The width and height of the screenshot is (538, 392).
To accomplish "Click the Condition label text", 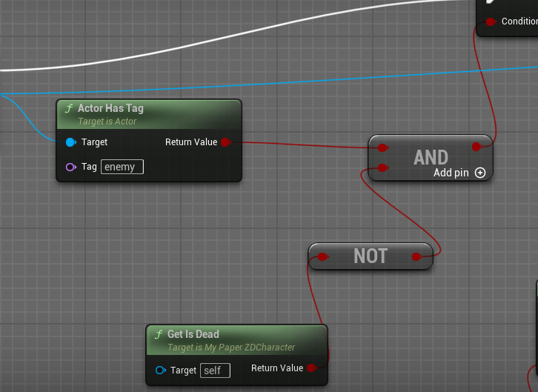I will pyautogui.click(x=519, y=21).
